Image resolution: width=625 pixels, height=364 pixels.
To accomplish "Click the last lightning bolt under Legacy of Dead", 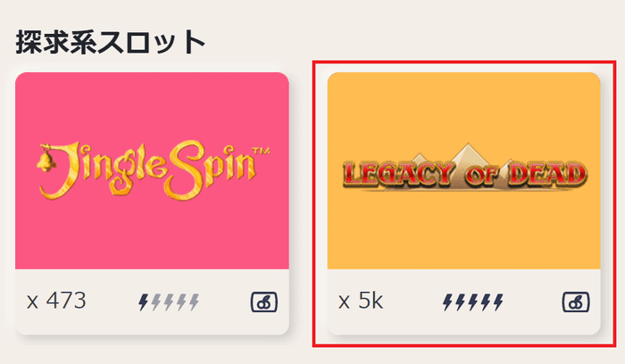I will coord(498,302).
